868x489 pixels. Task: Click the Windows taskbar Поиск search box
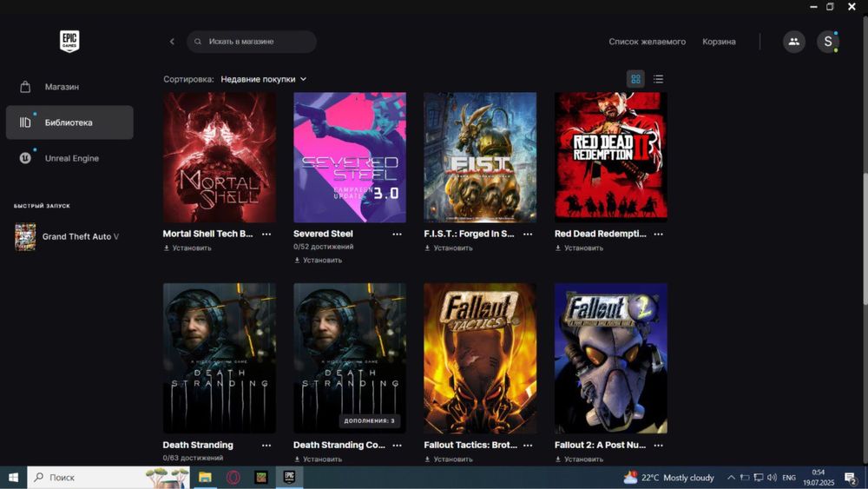[108, 478]
